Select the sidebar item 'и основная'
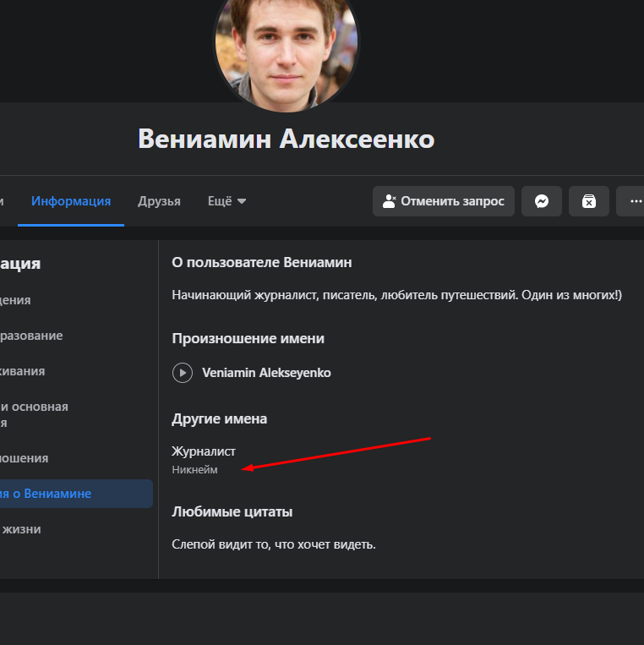Viewport: 644px width, 645px height. point(35,414)
